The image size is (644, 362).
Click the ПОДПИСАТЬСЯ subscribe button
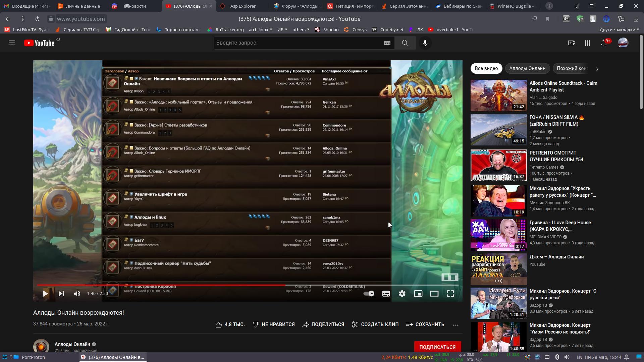tap(437, 347)
